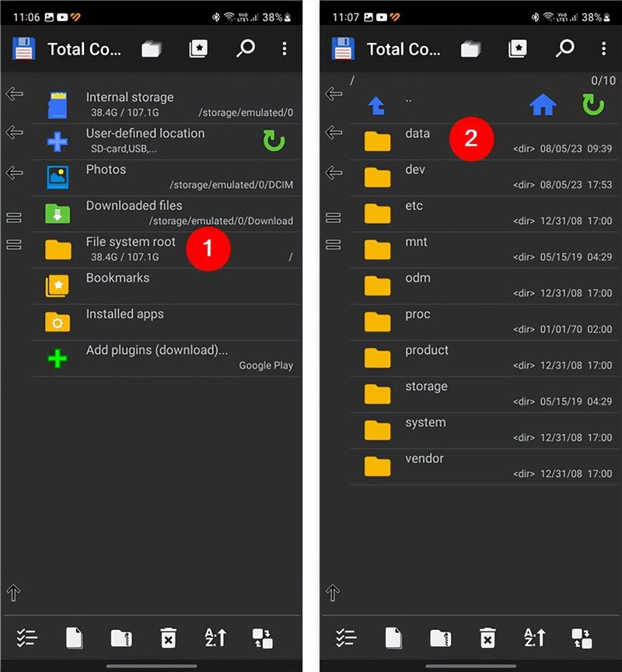Image resolution: width=622 pixels, height=672 pixels.
Task: Open the system folder
Action: click(425, 429)
